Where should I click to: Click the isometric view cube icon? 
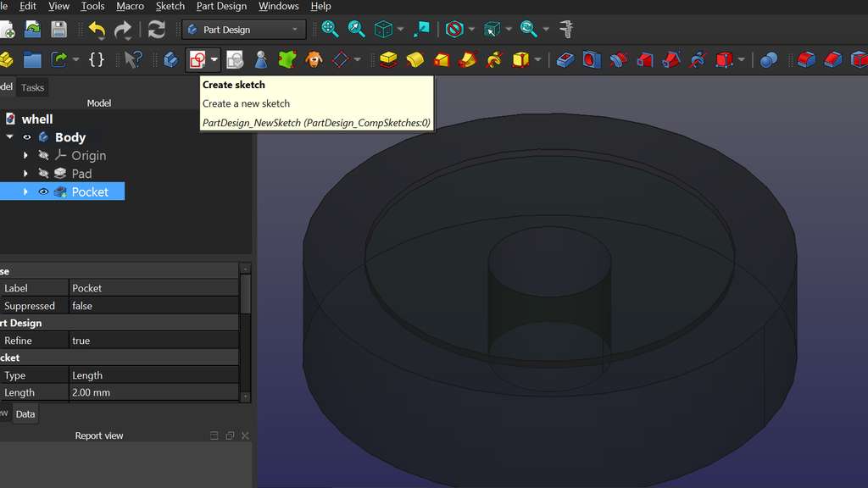(x=383, y=30)
